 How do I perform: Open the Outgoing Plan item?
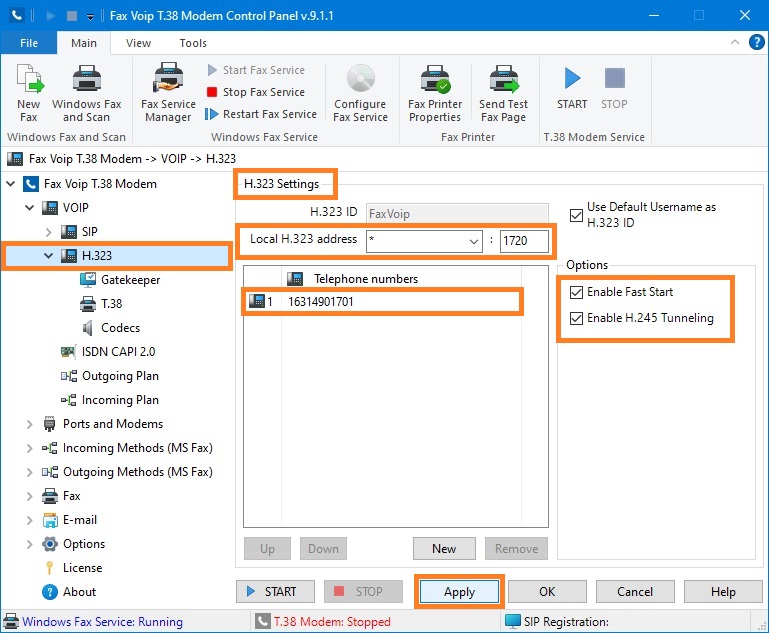[120, 376]
